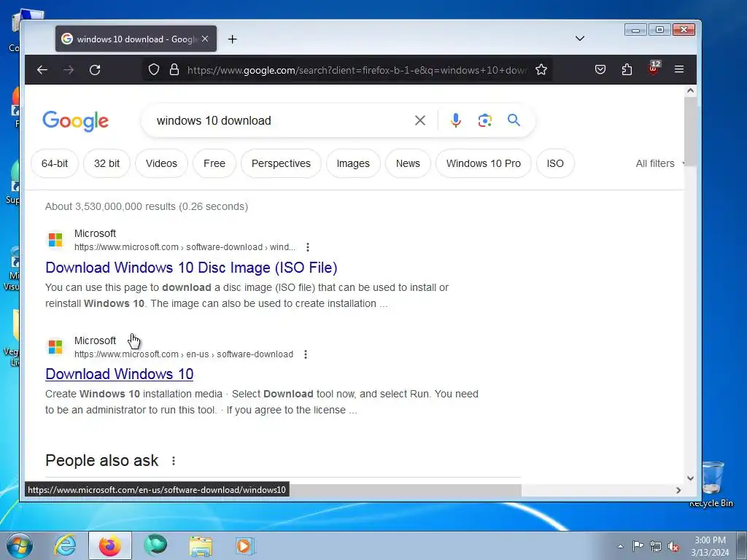Close the 'windows 10 download' tab

205,39
